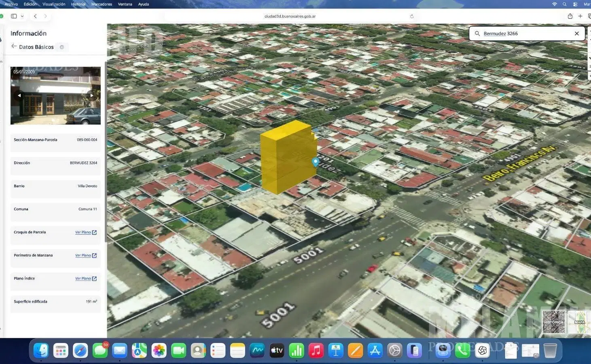Click the Wi-Fi icon in menu bar
591x364 pixels.
point(554,4)
